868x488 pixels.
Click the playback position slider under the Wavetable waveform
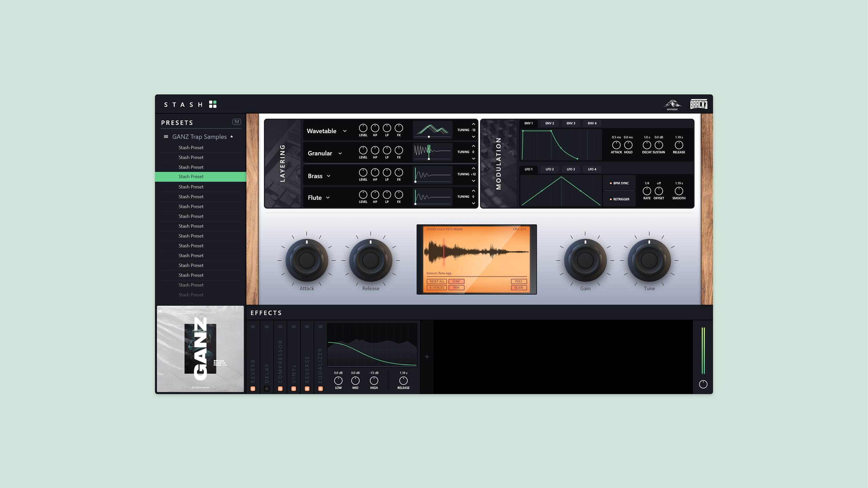(x=428, y=137)
